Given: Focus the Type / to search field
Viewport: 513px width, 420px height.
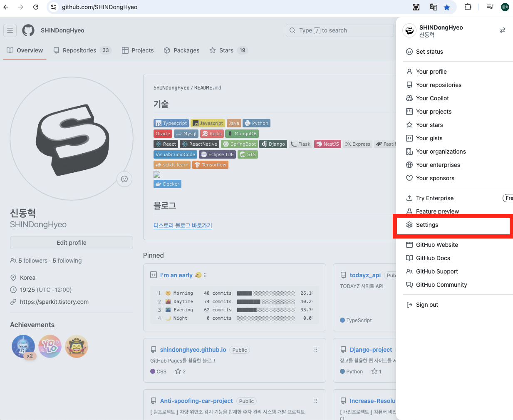Looking at the screenshot, I should (340, 30).
